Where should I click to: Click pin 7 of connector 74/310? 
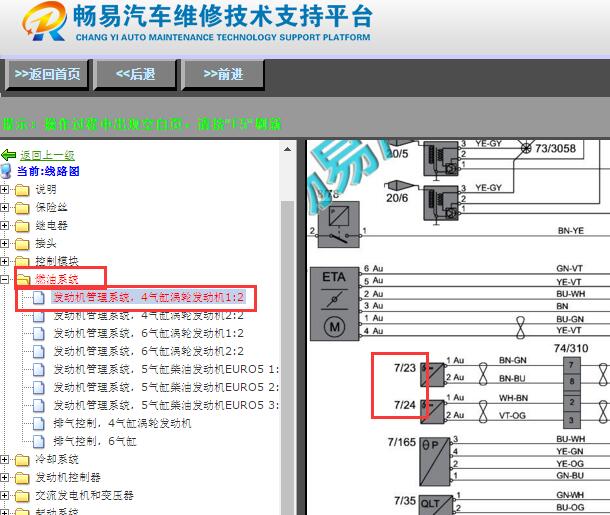pyautogui.click(x=571, y=365)
